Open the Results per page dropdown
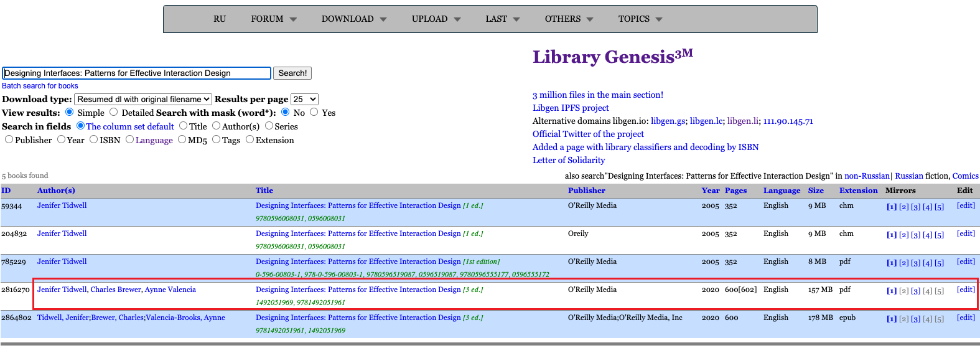Viewport: 980px width, 353px height. 304,99
